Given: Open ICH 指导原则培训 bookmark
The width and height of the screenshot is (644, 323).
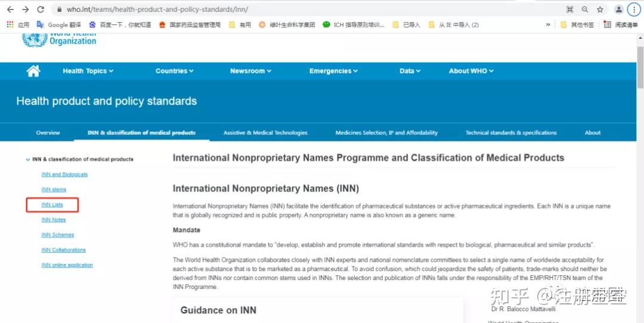Looking at the screenshot, I should [354, 24].
